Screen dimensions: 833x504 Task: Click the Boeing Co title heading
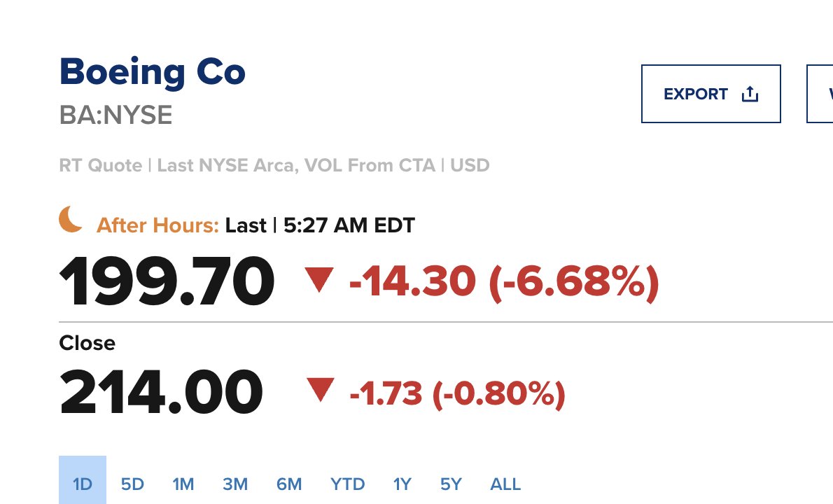(x=152, y=71)
